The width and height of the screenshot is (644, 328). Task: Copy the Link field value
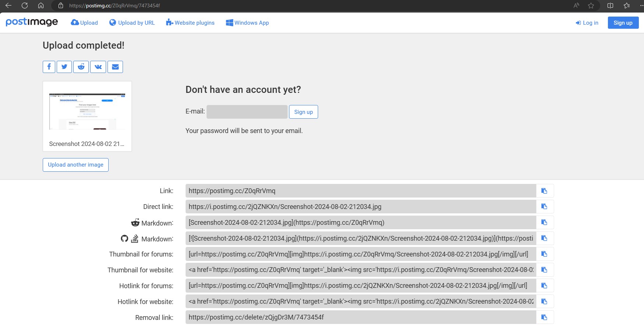point(545,191)
